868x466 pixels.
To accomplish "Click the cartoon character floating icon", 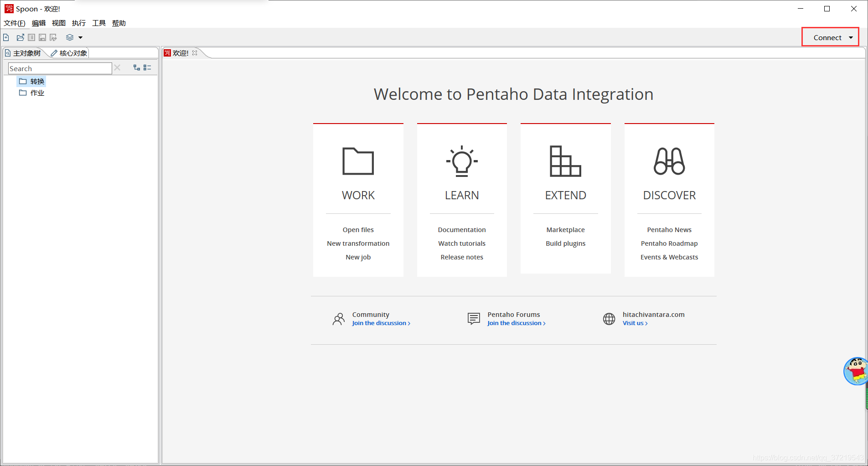I will (x=855, y=371).
